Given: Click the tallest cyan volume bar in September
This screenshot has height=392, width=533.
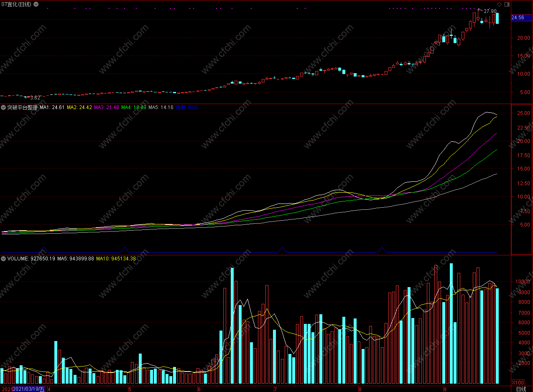Looking at the screenshot, I should [451, 323].
